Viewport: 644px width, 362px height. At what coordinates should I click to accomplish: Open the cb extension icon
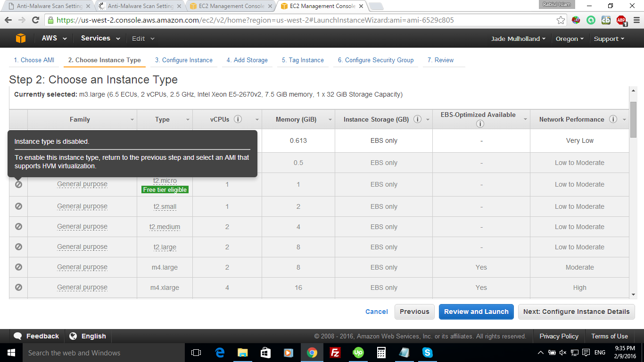(606, 20)
